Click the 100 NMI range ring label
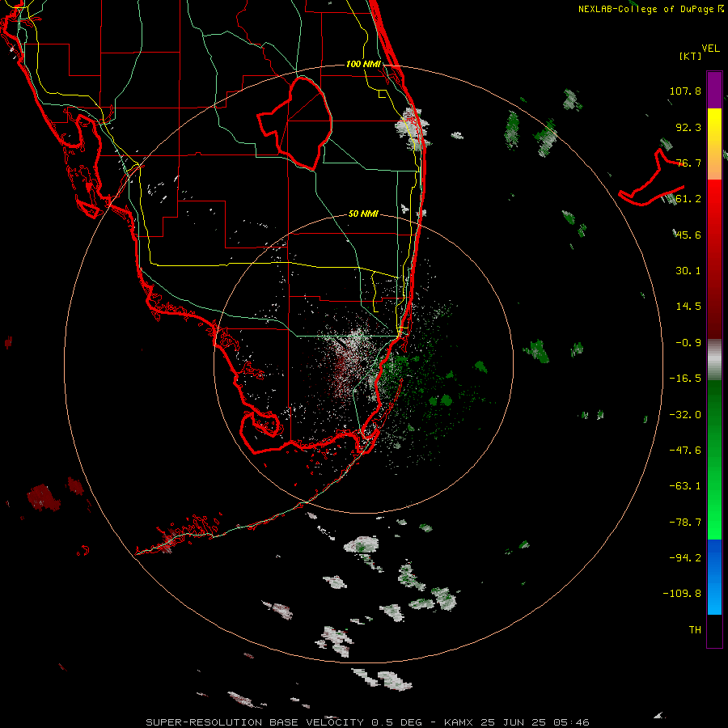The width and height of the screenshot is (728, 728). pyautogui.click(x=363, y=64)
